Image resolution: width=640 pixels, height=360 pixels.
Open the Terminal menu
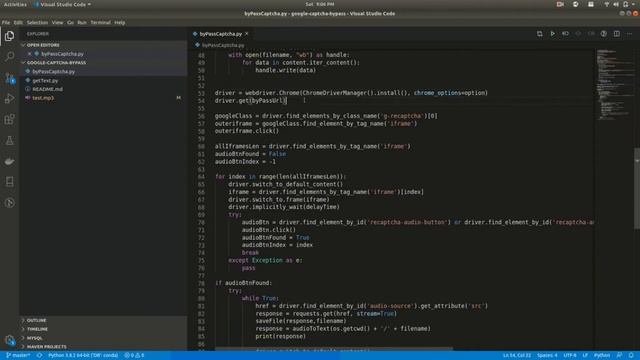click(100, 22)
